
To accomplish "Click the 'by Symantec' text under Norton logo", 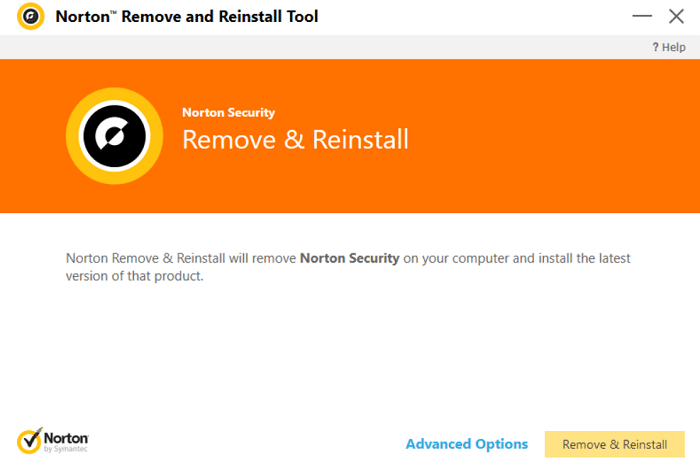I will click(x=66, y=449).
